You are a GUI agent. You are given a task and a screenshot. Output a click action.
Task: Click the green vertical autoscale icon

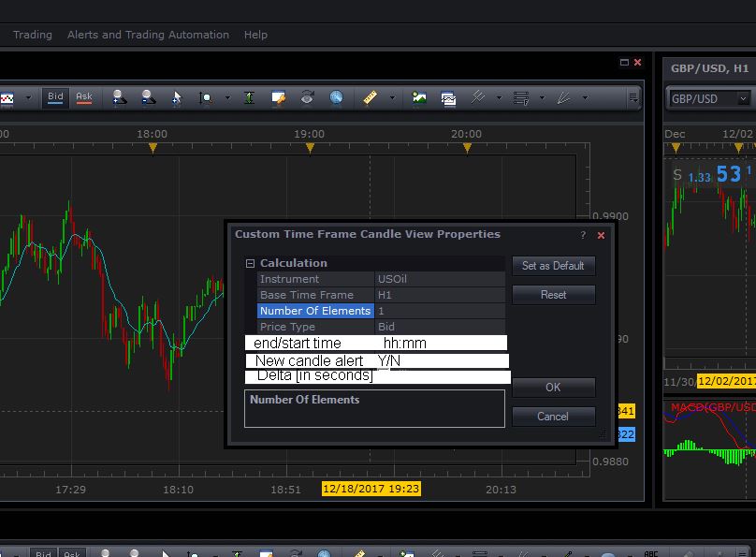tap(249, 98)
